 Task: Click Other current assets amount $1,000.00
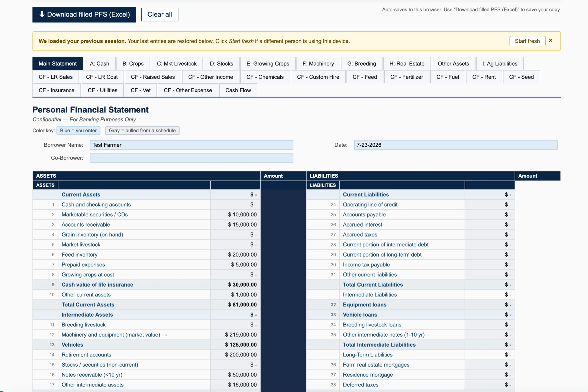(x=235, y=295)
